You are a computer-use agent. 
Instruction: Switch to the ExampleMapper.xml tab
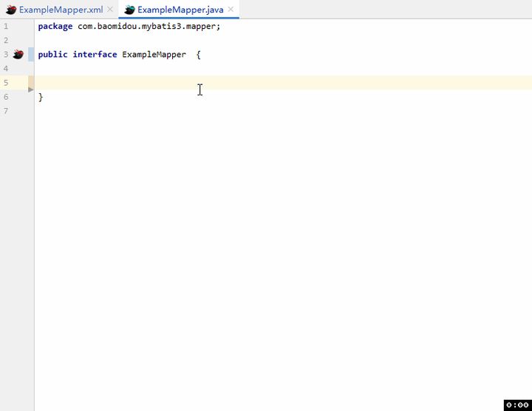[61, 10]
